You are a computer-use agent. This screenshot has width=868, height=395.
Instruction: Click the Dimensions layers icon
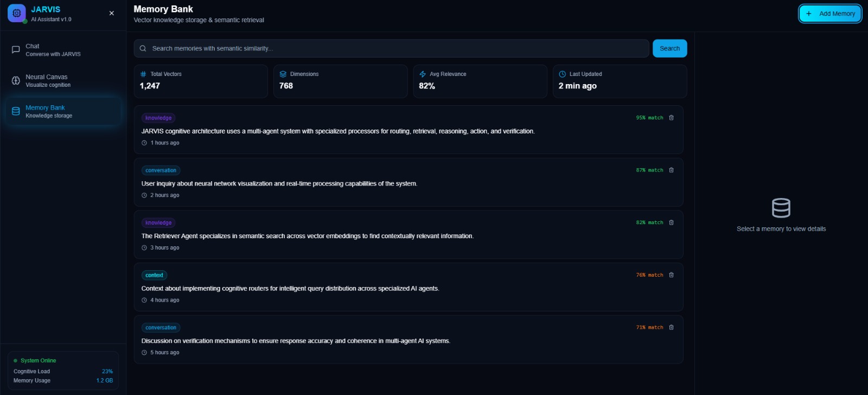(x=283, y=74)
